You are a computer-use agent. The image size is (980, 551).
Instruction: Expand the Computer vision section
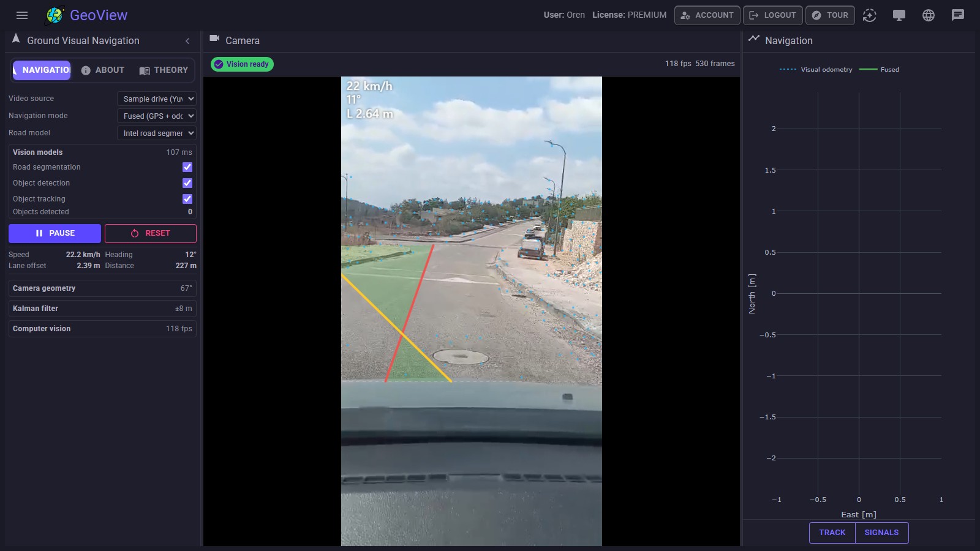pyautogui.click(x=102, y=329)
